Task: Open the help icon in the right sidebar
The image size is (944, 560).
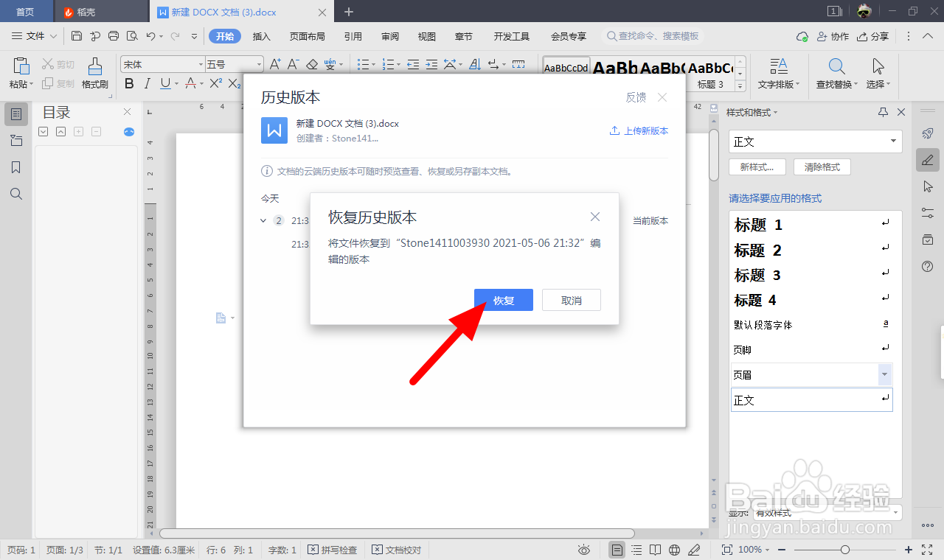Action: click(x=927, y=266)
